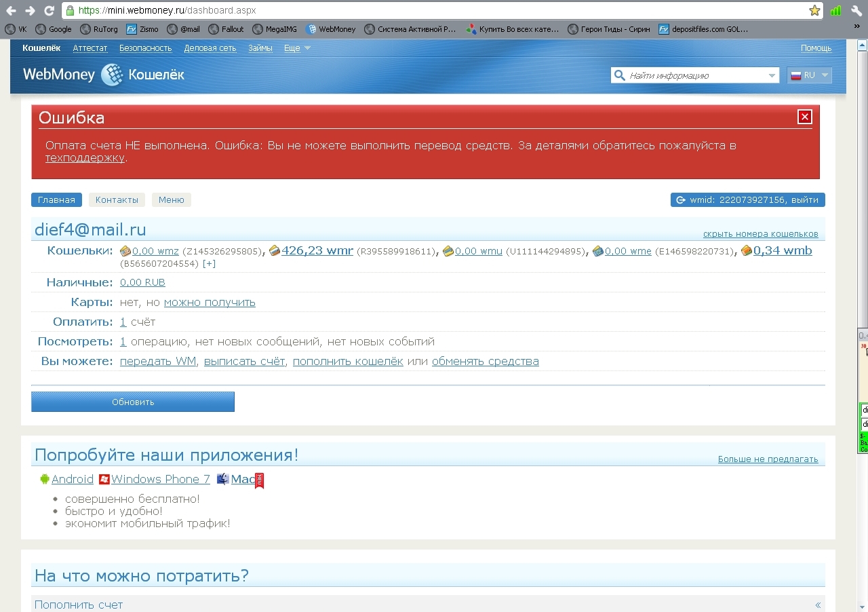Click the browser back arrow
This screenshot has height=612, width=868.
[11, 10]
